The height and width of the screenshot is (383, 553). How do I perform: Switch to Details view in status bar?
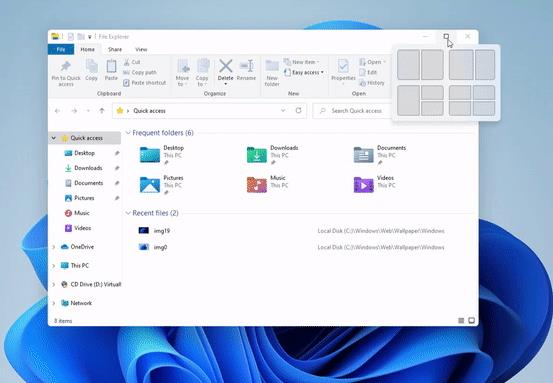click(x=461, y=321)
